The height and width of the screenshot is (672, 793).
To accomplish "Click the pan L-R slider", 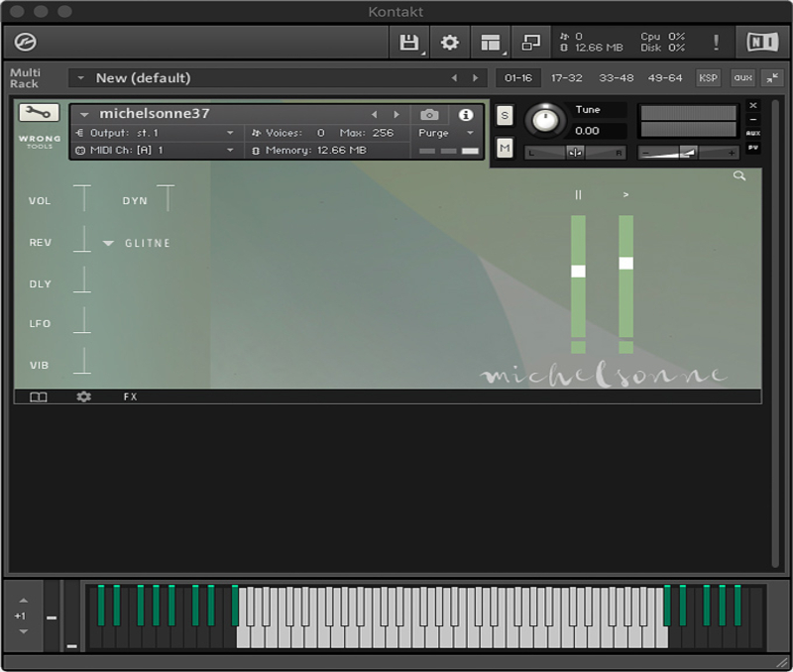I will click(575, 153).
